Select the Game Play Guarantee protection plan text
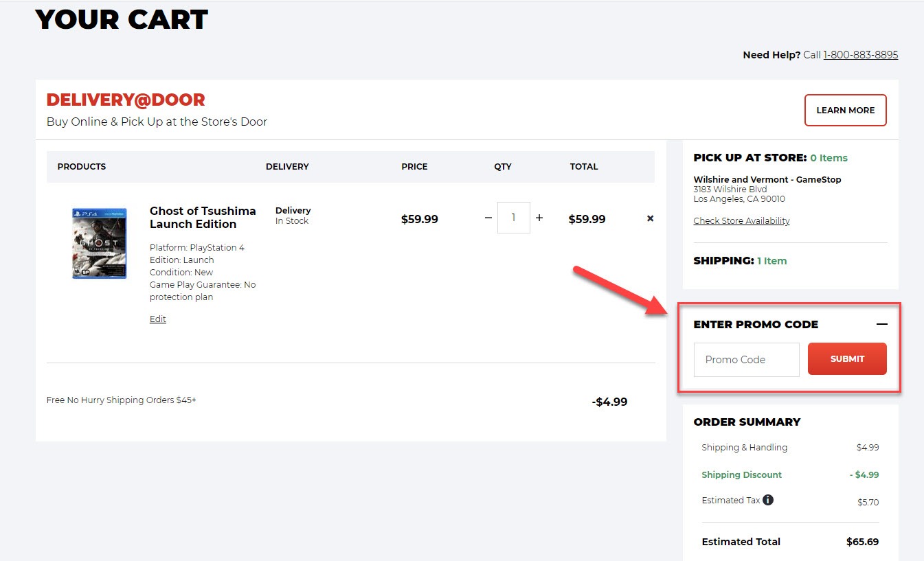 pyautogui.click(x=203, y=291)
